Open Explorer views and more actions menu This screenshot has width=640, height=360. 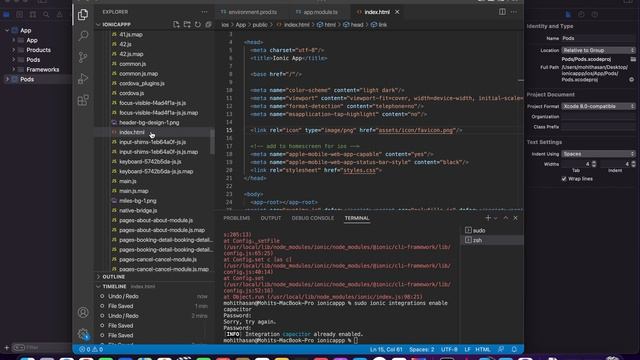[204, 12]
